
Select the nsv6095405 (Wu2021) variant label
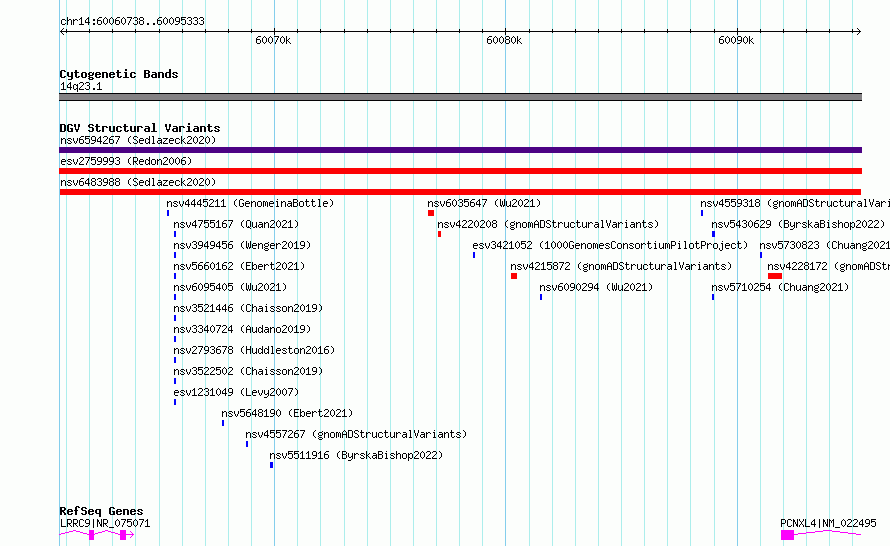pyautogui.click(x=230, y=287)
